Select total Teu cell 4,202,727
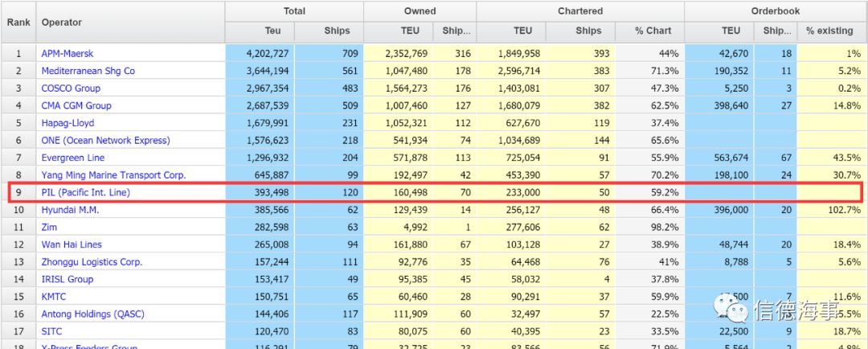This screenshot has width=868, height=349. pos(268,54)
